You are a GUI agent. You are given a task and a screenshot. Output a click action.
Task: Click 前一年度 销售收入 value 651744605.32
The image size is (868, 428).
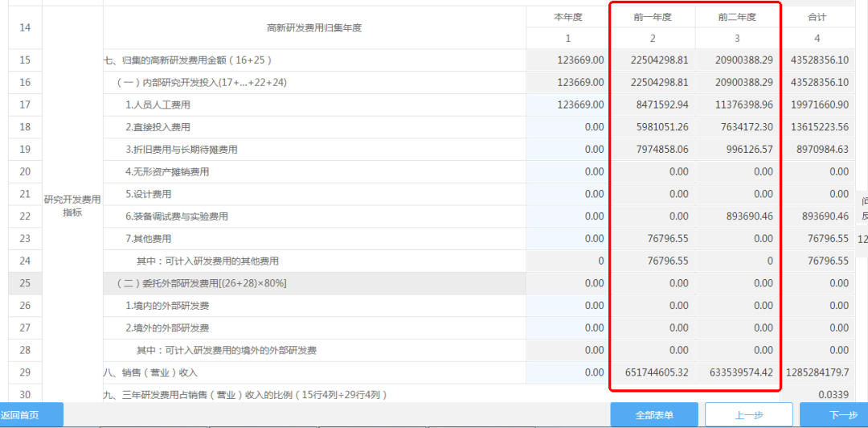point(653,372)
